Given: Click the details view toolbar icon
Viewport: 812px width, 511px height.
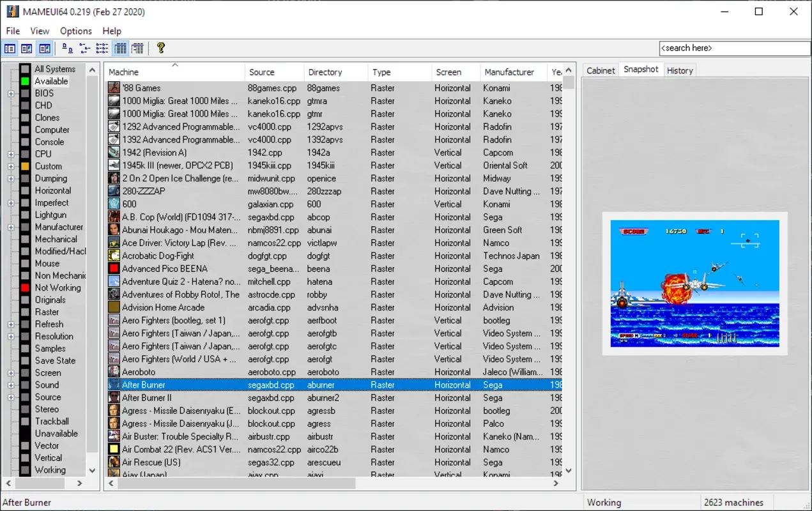Looking at the screenshot, I should pos(119,48).
